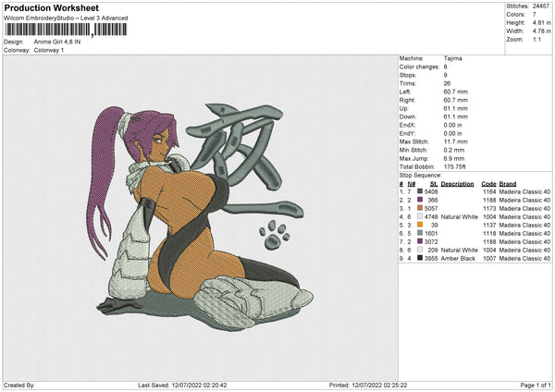
Task: Click the Left value 60.7 mm
Action: pos(455,92)
